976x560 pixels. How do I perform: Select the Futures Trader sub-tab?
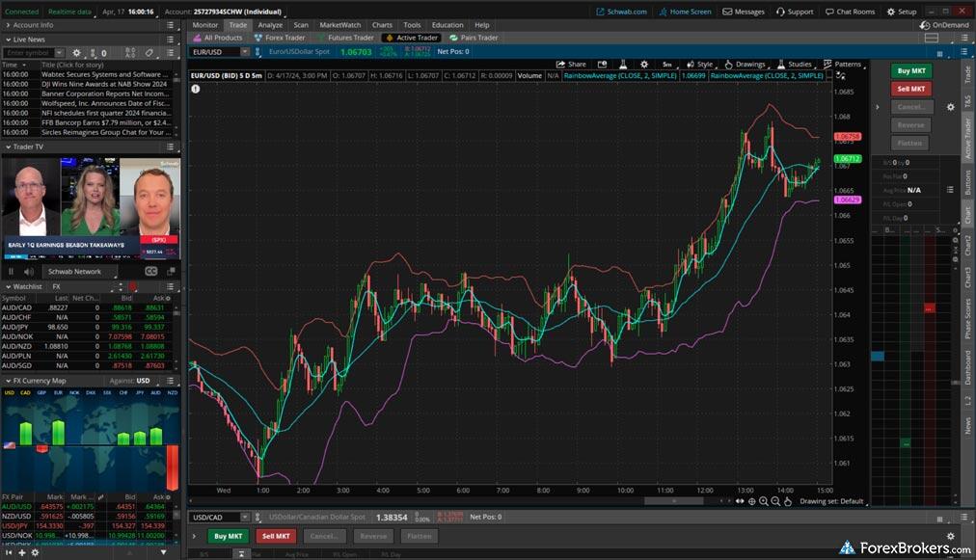[x=345, y=38]
